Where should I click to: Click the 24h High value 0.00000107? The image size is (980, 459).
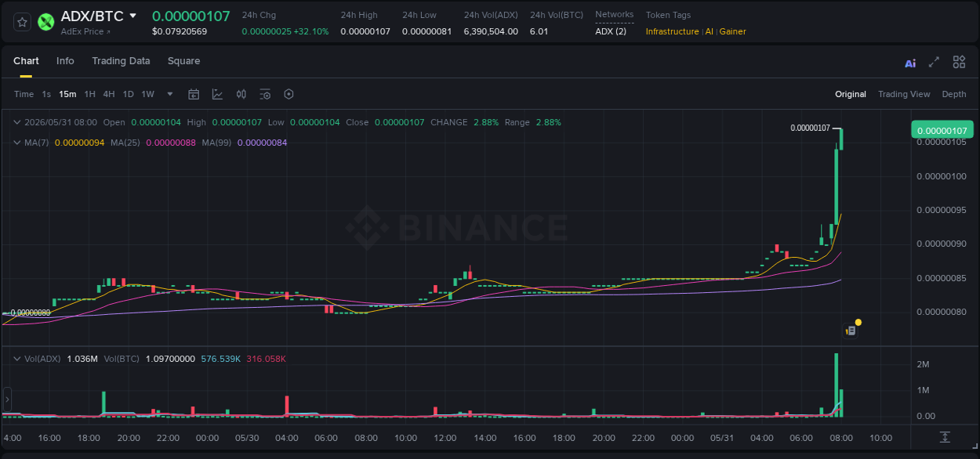click(x=365, y=31)
